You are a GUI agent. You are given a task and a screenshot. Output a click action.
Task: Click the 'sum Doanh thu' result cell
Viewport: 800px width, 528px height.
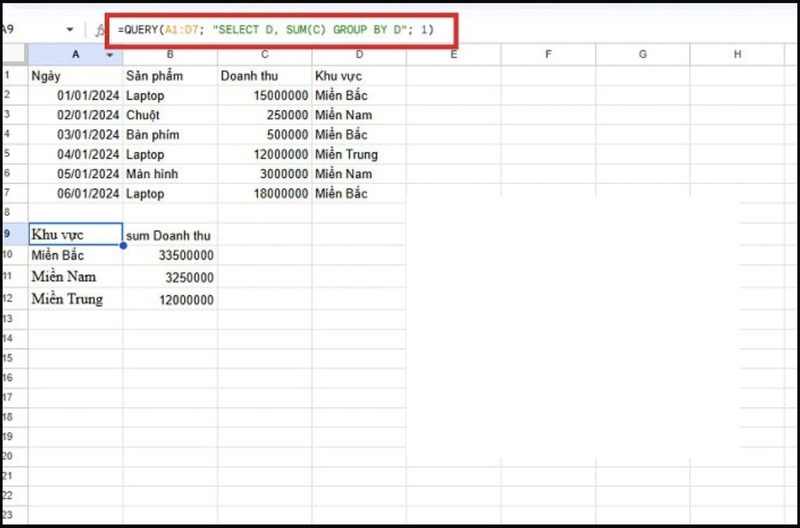170,235
